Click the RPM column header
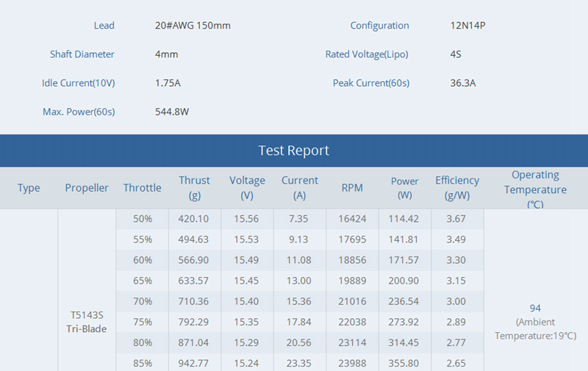This screenshot has width=588, height=371. [x=352, y=188]
